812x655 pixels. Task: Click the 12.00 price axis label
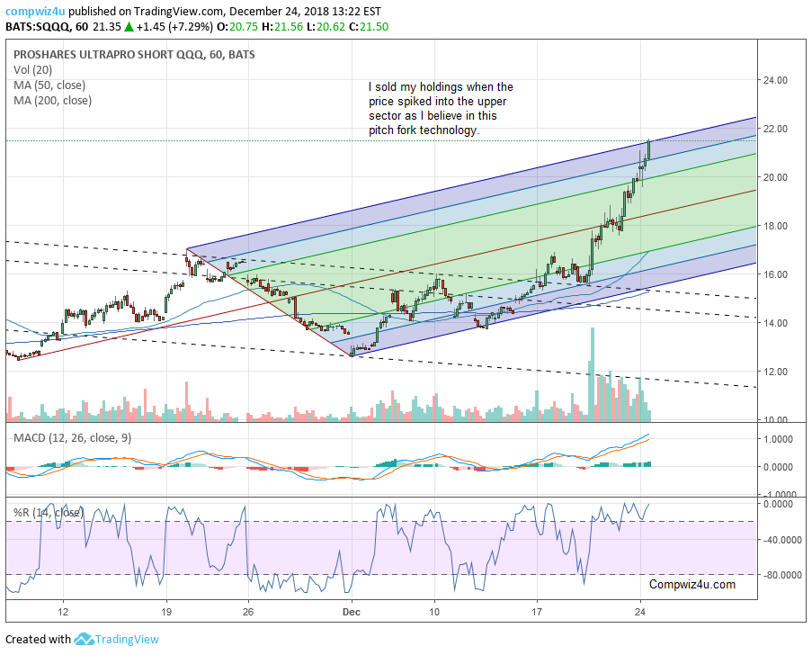pyautogui.click(x=774, y=371)
